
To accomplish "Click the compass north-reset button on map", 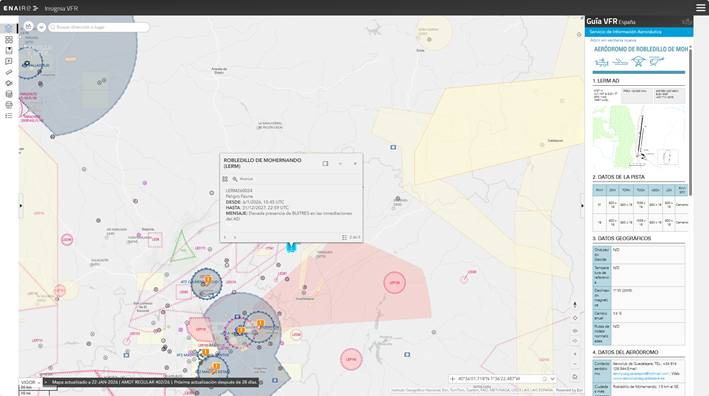I will click(575, 305).
